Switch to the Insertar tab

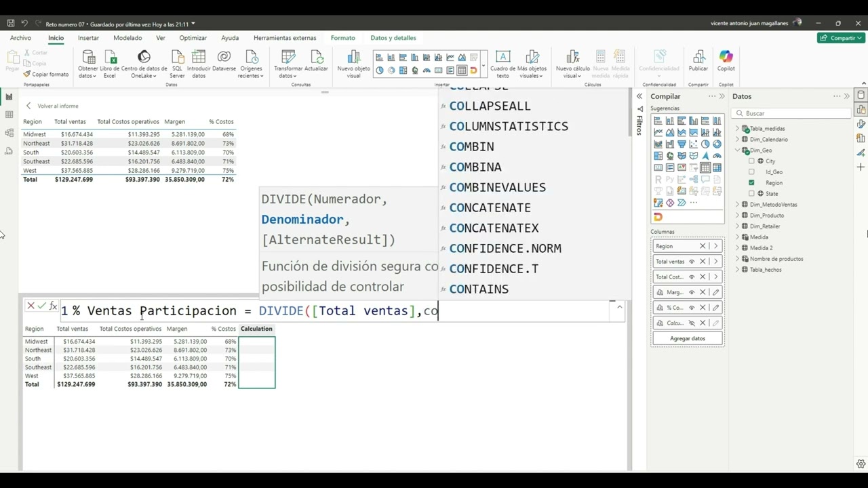click(x=88, y=38)
